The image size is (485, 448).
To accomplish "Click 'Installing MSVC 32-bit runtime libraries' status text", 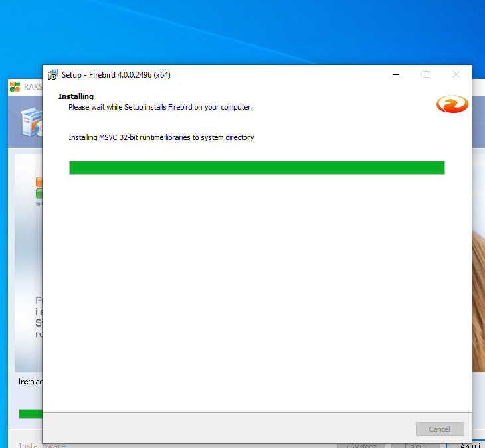I will (161, 137).
